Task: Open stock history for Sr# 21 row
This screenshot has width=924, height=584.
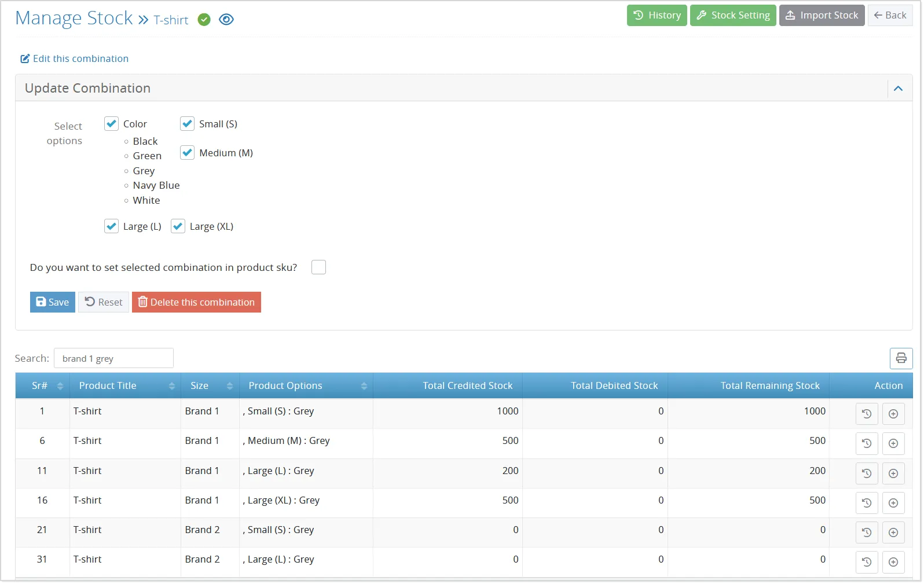Action: [x=867, y=532]
